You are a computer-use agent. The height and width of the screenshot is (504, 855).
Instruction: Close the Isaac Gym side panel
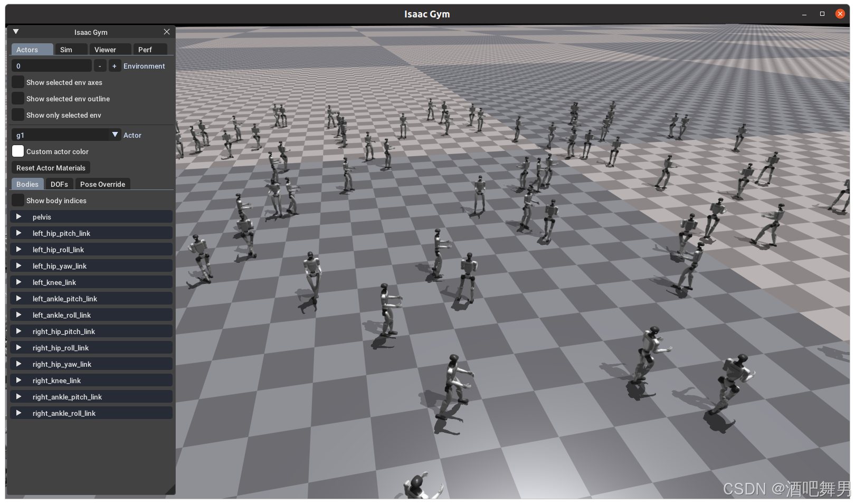[167, 32]
